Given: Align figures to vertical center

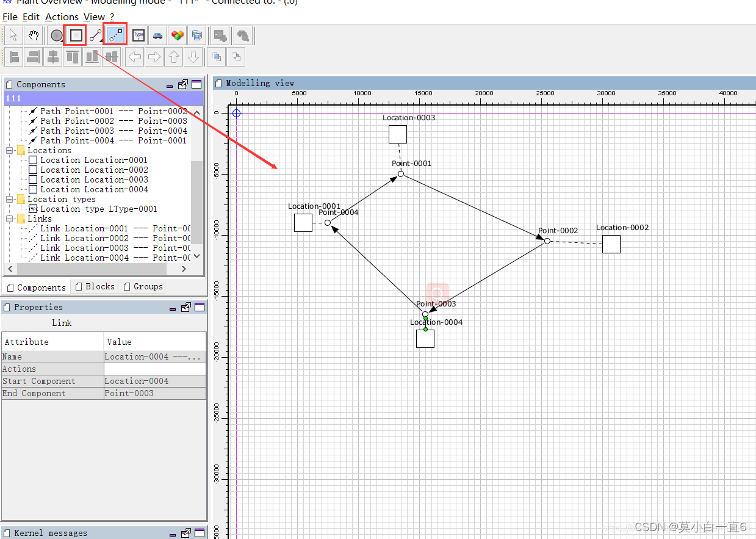Looking at the screenshot, I should (111, 57).
